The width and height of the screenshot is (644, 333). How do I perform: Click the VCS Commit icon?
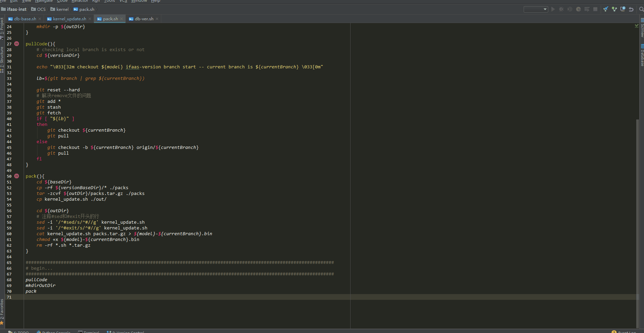tap(614, 9)
